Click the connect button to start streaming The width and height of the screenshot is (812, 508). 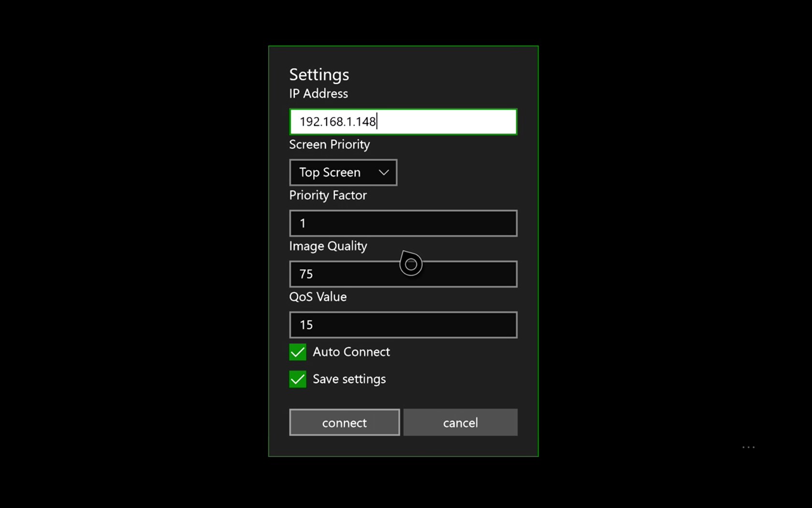click(344, 422)
